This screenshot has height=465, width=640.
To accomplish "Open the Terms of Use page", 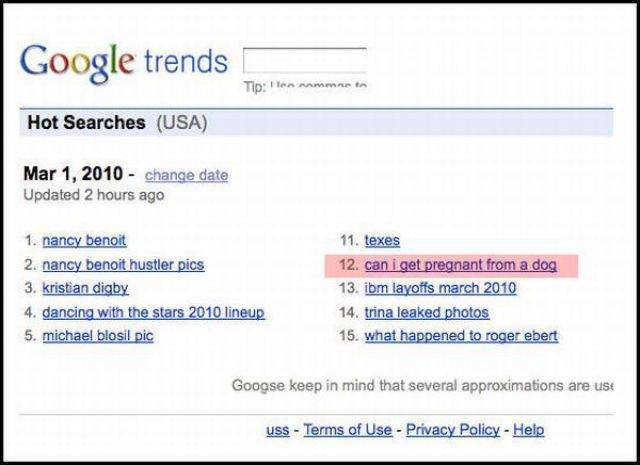I will pos(347,429).
